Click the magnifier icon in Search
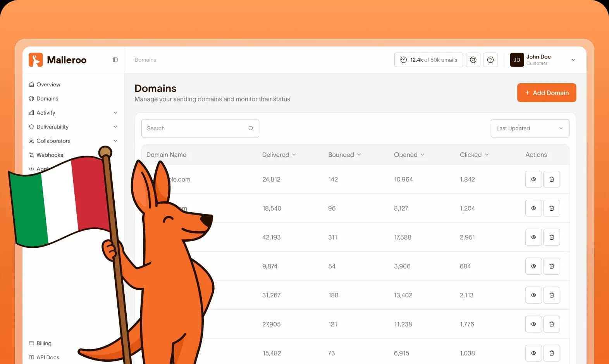This screenshot has height=364, width=609. 251,129
